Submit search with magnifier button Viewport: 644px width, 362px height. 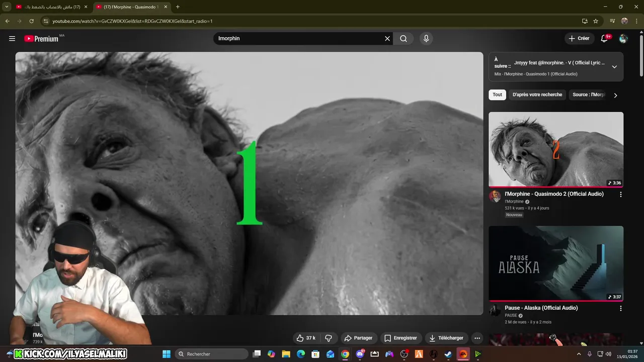click(404, 39)
